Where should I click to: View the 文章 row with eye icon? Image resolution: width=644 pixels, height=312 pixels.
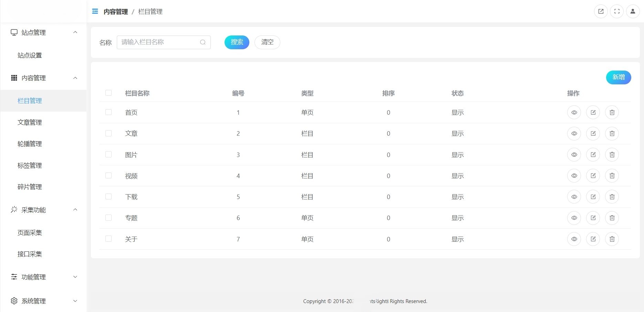tap(574, 133)
